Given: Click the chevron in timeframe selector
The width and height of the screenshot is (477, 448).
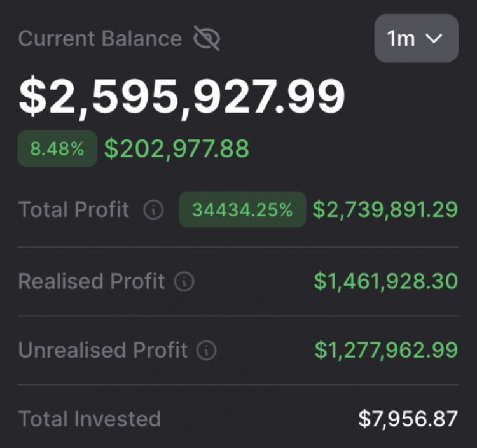Looking at the screenshot, I should [x=434, y=39].
